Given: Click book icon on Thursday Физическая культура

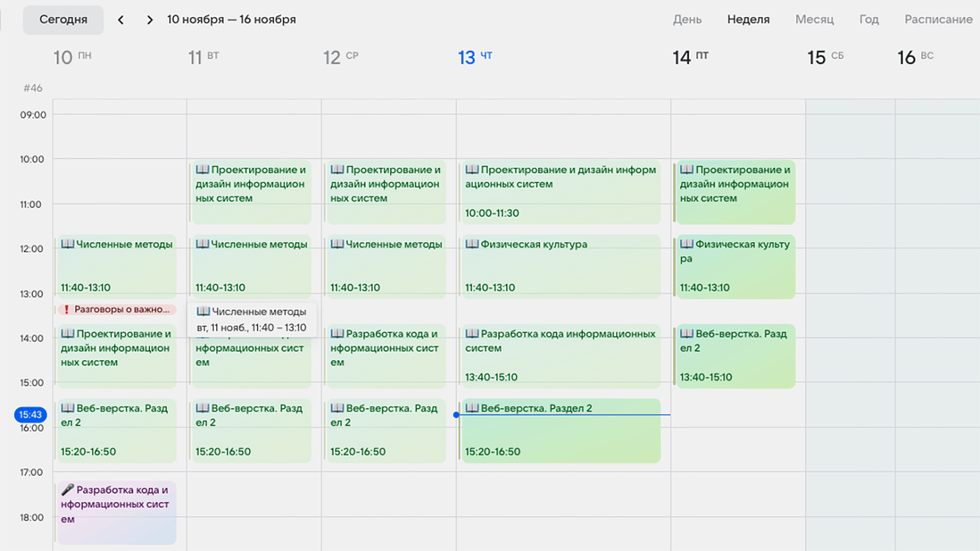Looking at the screenshot, I should click(472, 244).
